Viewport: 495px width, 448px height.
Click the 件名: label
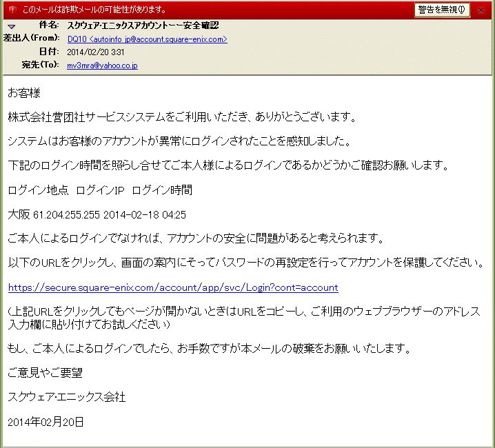click(x=49, y=25)
